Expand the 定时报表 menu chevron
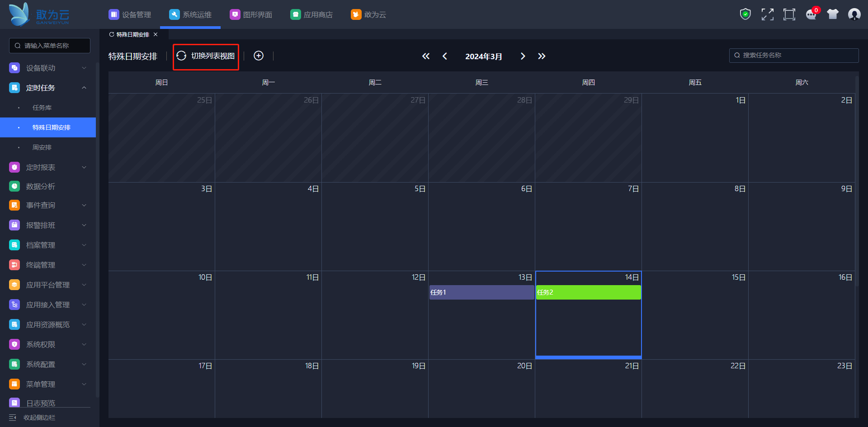 pyautogui.click(x=84, y=167)
